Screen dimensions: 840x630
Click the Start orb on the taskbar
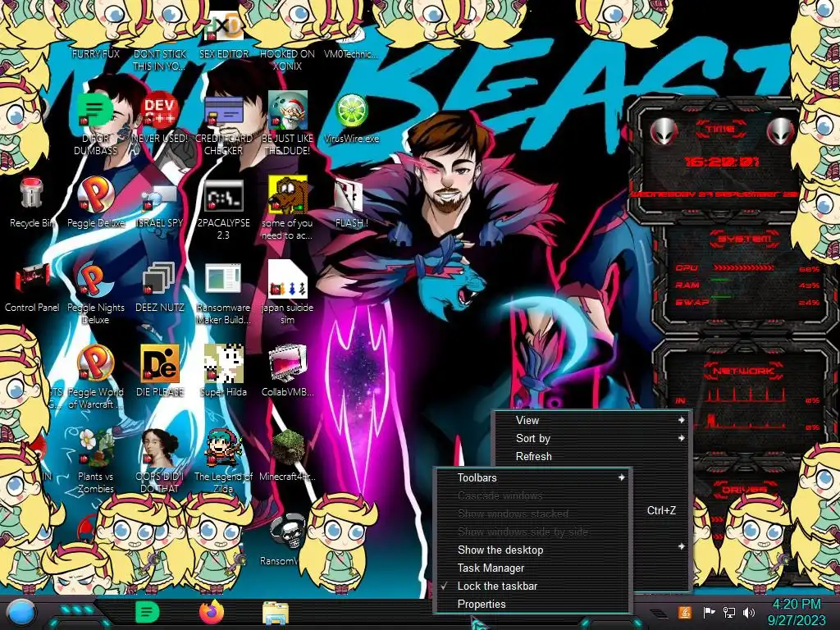21,612
